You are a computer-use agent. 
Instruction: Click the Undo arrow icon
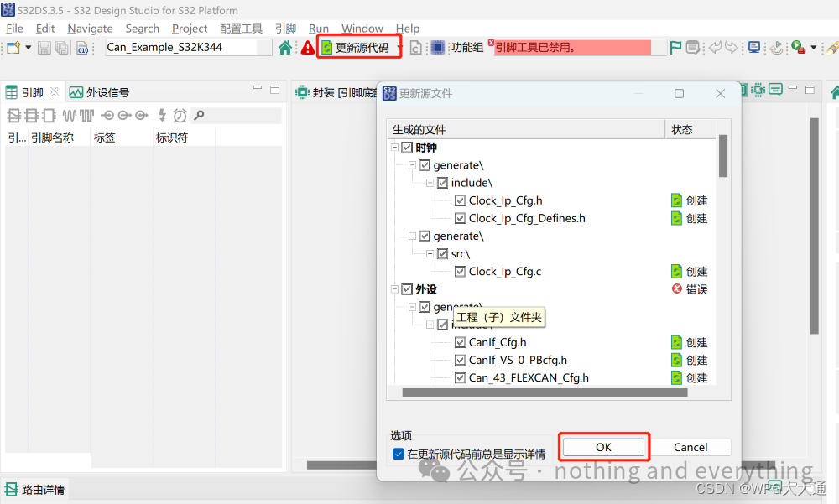(716, 48)
